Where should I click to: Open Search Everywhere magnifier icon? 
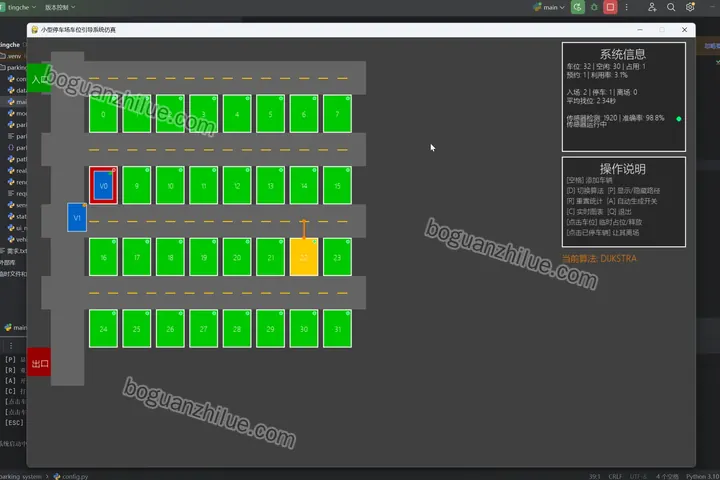[x=671, y=7]
